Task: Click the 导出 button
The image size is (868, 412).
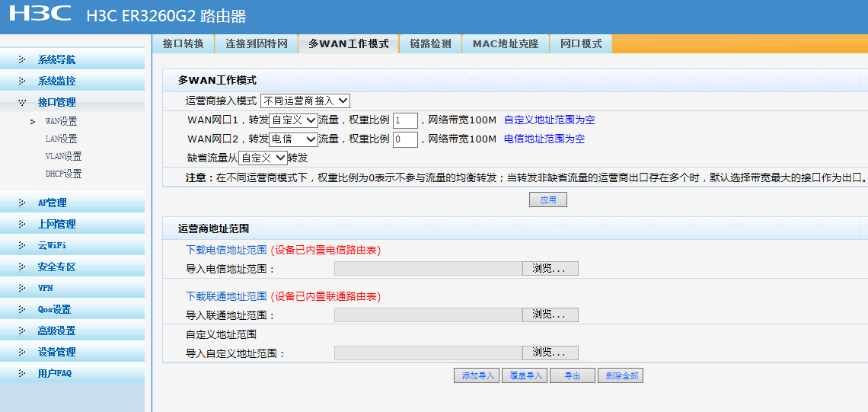Action: coord(573,375)
